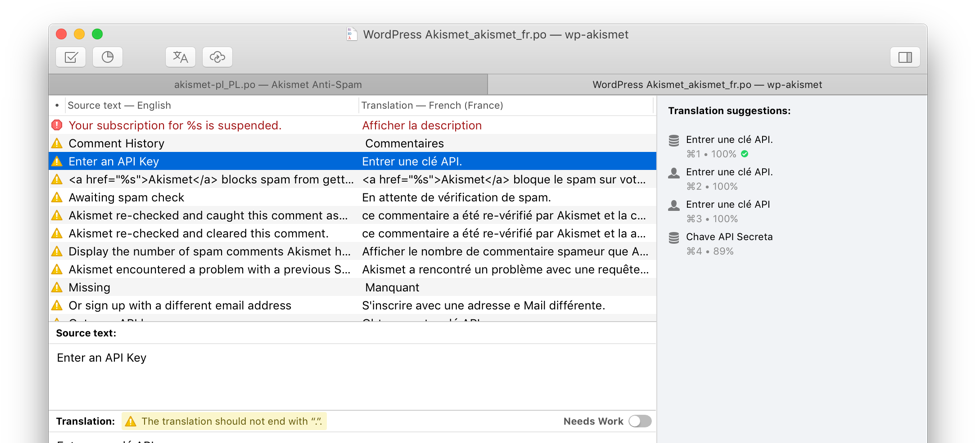Click 'S'inscrire avec une adresse e Mail différente.' cell

(483, 305)
